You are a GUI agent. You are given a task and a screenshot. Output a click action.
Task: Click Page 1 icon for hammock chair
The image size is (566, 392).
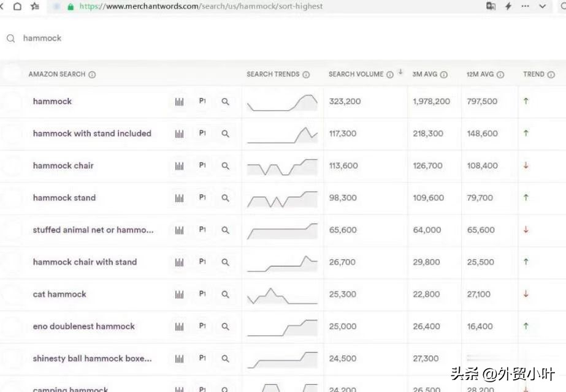(x=202, y=166)
